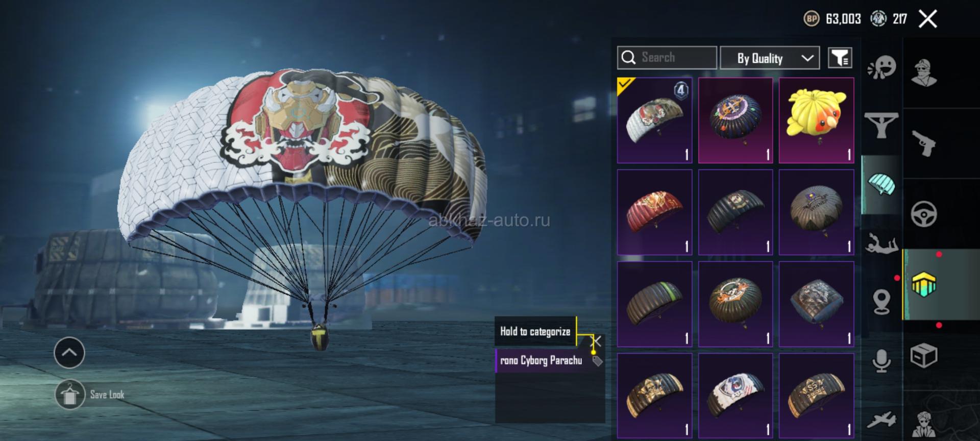Click the category tag icon beside Cyborg Parachute
Image resolution: width=980 pixels, height=441 pixels.
(597, 361)
